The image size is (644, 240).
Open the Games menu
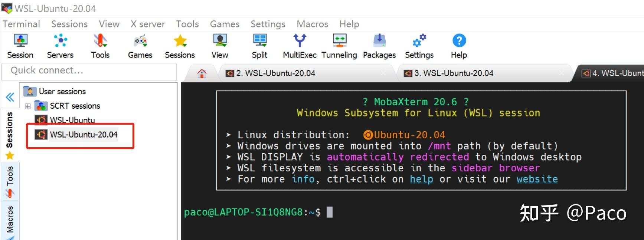pyautogui.click(x=225, y=24)
